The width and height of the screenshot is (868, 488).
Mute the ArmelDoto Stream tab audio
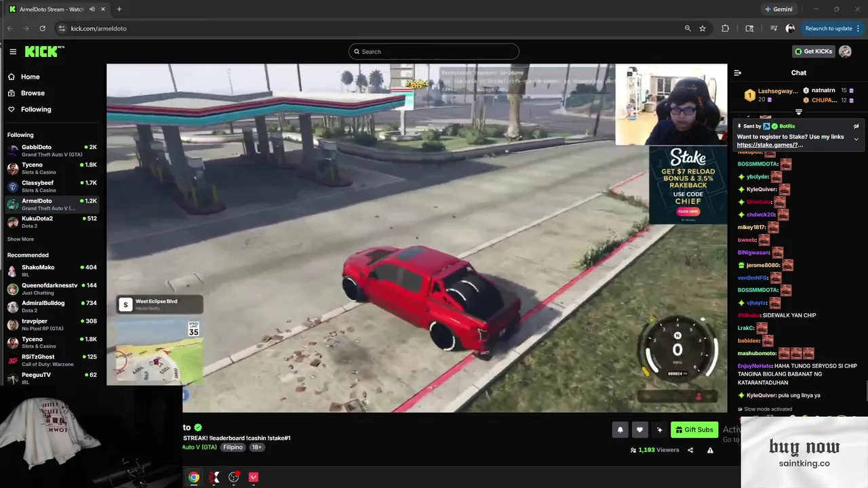(92, 9)
